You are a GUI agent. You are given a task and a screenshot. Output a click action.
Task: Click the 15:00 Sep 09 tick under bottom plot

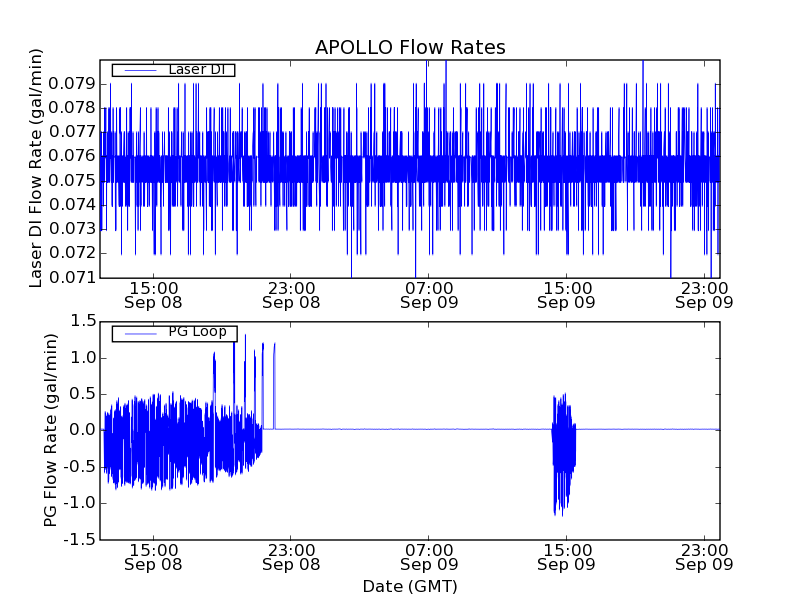tap(567, 557)
